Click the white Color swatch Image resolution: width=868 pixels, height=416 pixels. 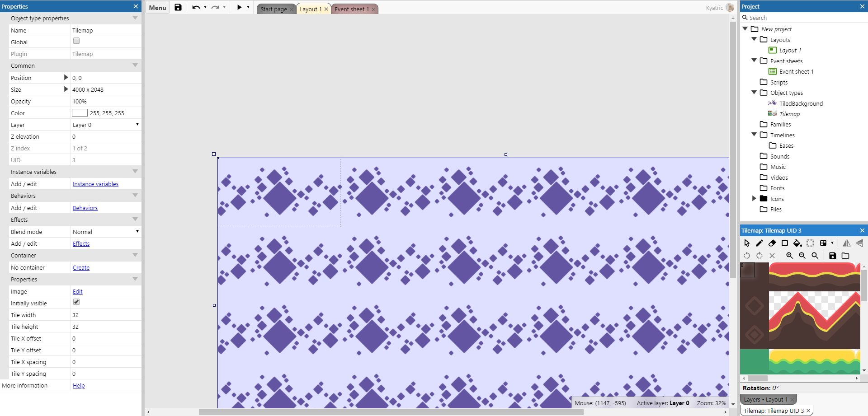[80, 113]
